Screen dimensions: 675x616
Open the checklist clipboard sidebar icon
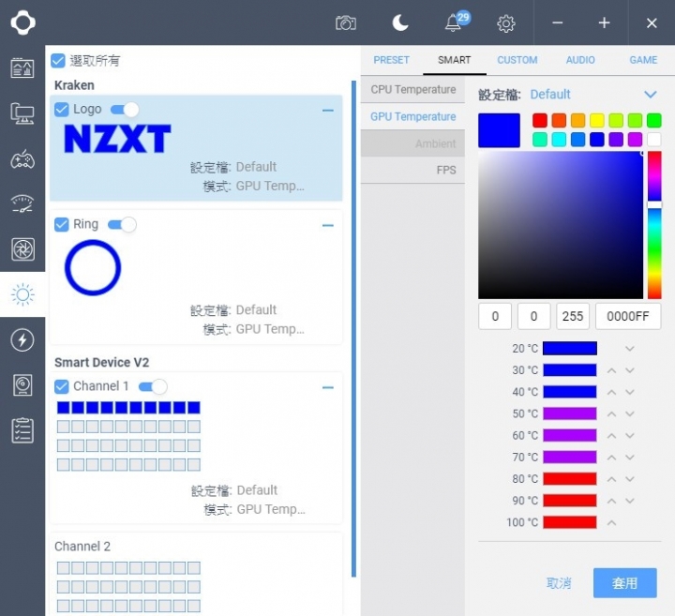coord(22,430)
